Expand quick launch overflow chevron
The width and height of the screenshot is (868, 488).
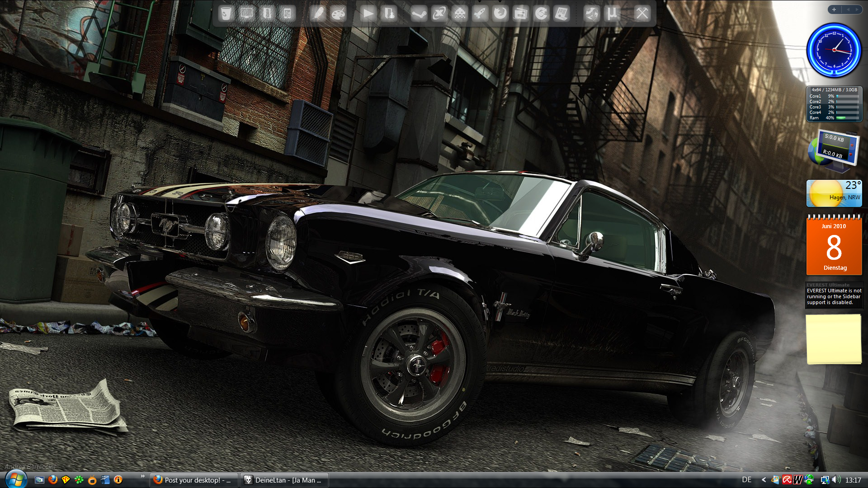coord(142,476)
